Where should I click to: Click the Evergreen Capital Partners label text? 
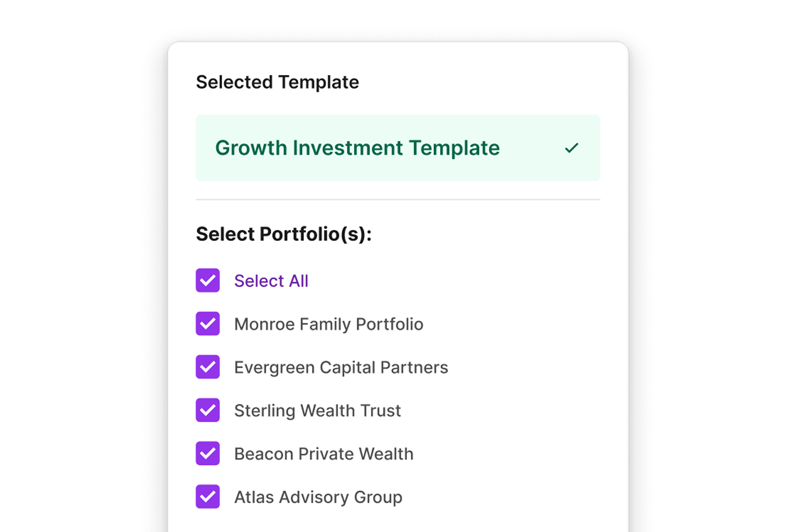341,368
